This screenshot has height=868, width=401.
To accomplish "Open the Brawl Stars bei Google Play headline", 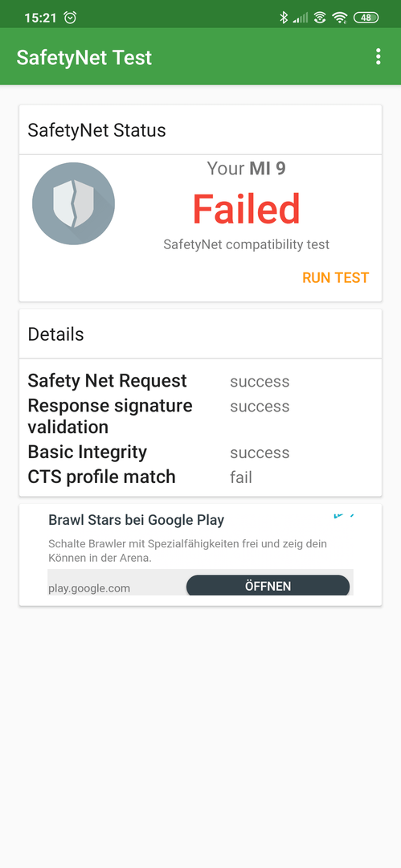I will click(137, 520).
